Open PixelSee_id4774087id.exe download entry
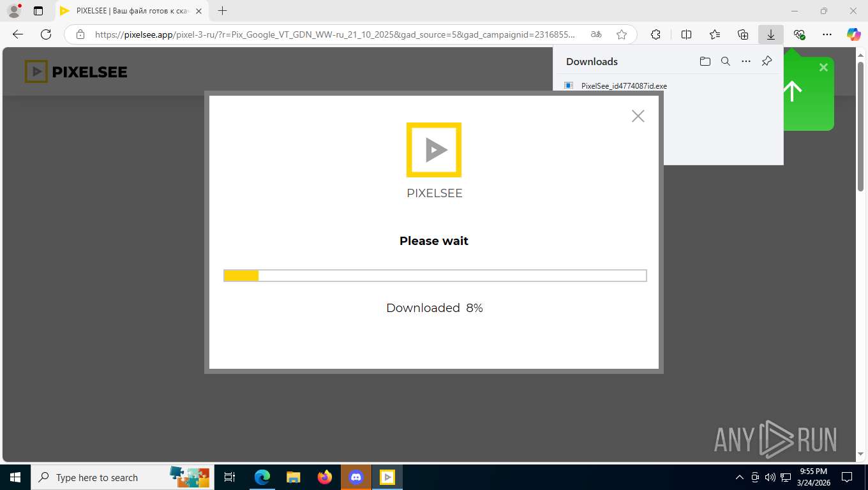This screenshot has height=490, width=868. [x=624, y=85]
